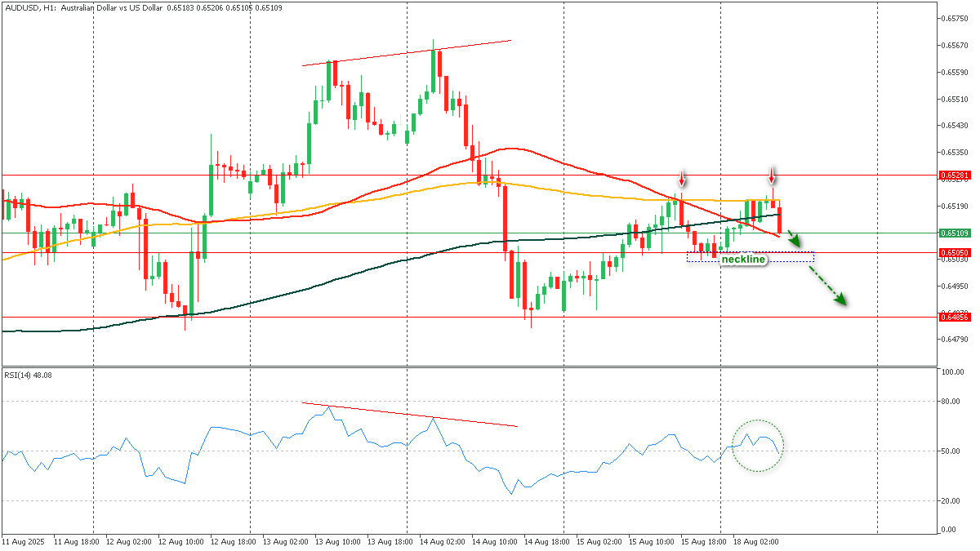Click the 0.65750 price axis label

tap(954, 18)
